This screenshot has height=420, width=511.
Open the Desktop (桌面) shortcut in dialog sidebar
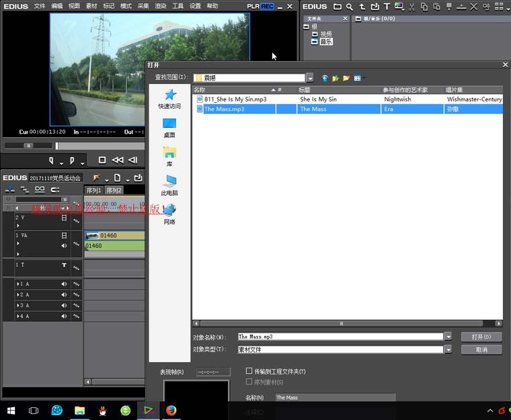pos(169,128)
